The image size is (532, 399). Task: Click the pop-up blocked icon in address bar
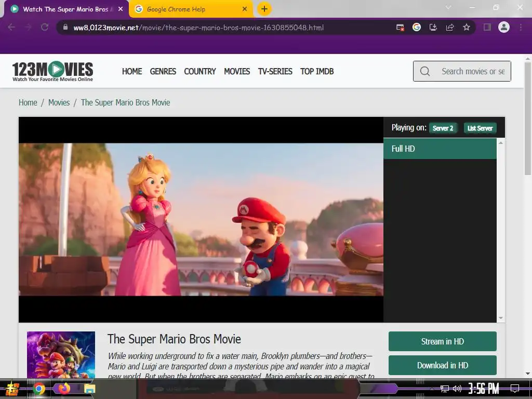(401, 27)
